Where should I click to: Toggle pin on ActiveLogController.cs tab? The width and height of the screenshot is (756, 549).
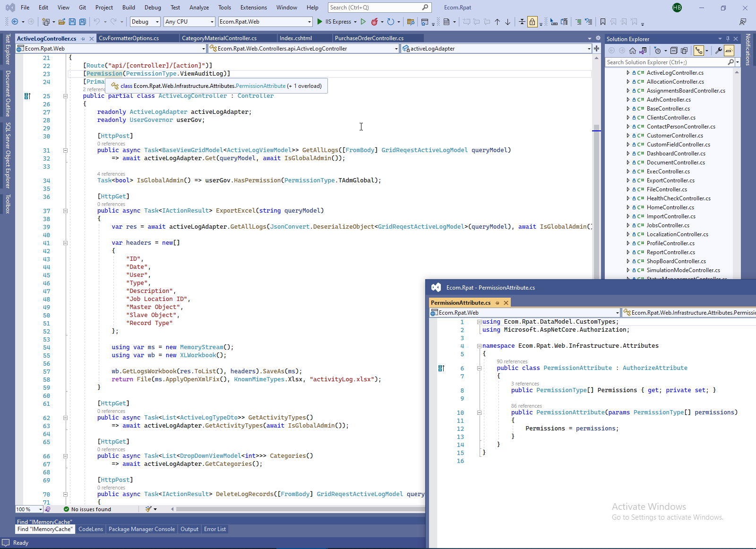coord(83,39)
